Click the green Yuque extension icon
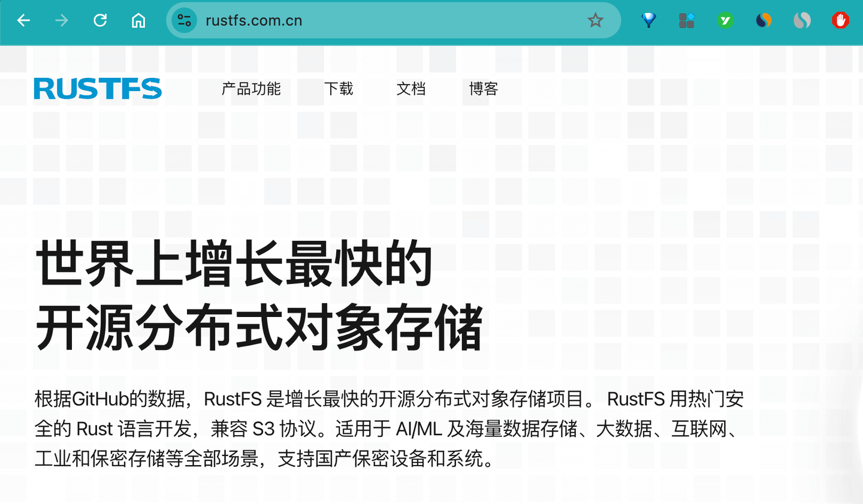 725,20
